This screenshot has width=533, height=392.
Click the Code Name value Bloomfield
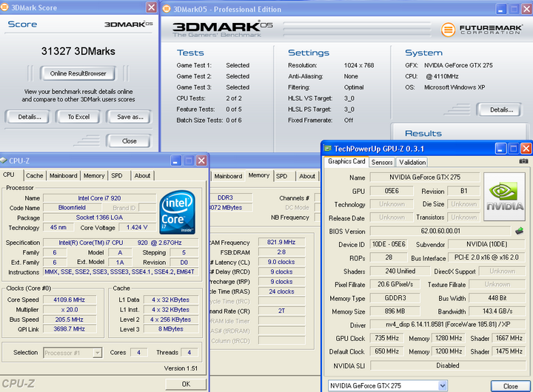[72, 208]
